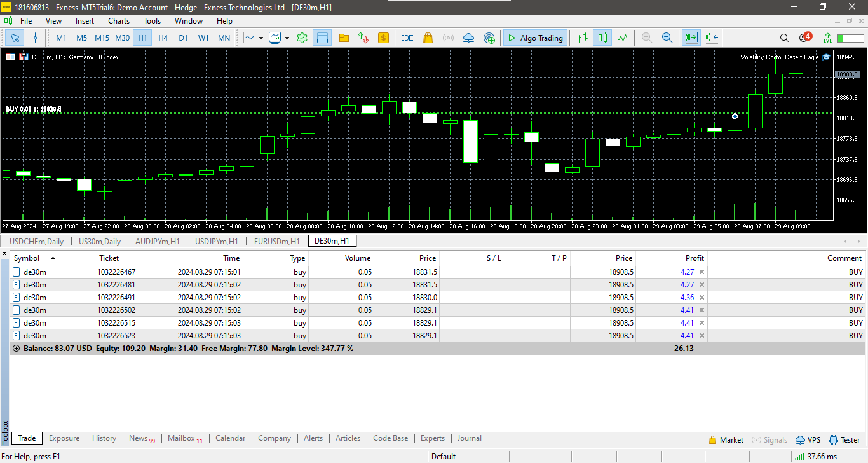Click the New Order dollar icon
Screen dimensions: 868x463
383,38
